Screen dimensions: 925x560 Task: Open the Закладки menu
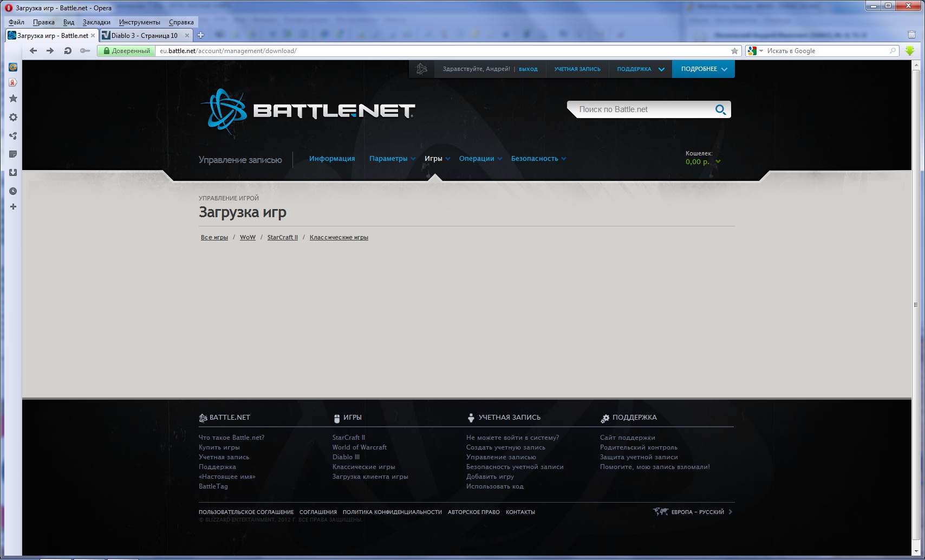coord(96,22)
